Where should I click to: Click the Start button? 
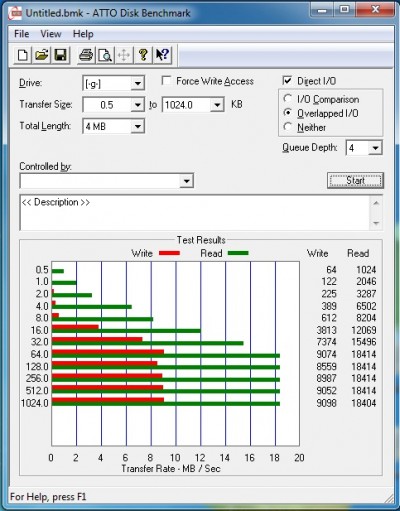tap(355, 180)
